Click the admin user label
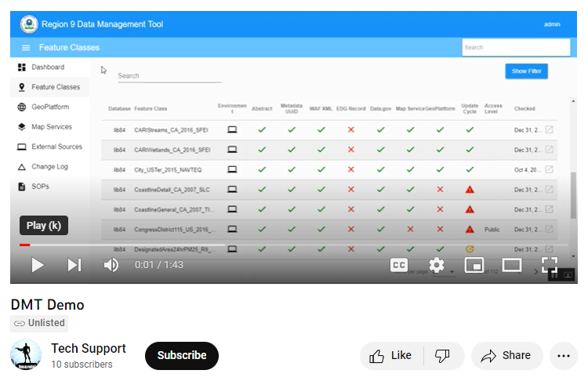This screenshot has height=381, width=588. pyautogui.click(x=552, y=24)
